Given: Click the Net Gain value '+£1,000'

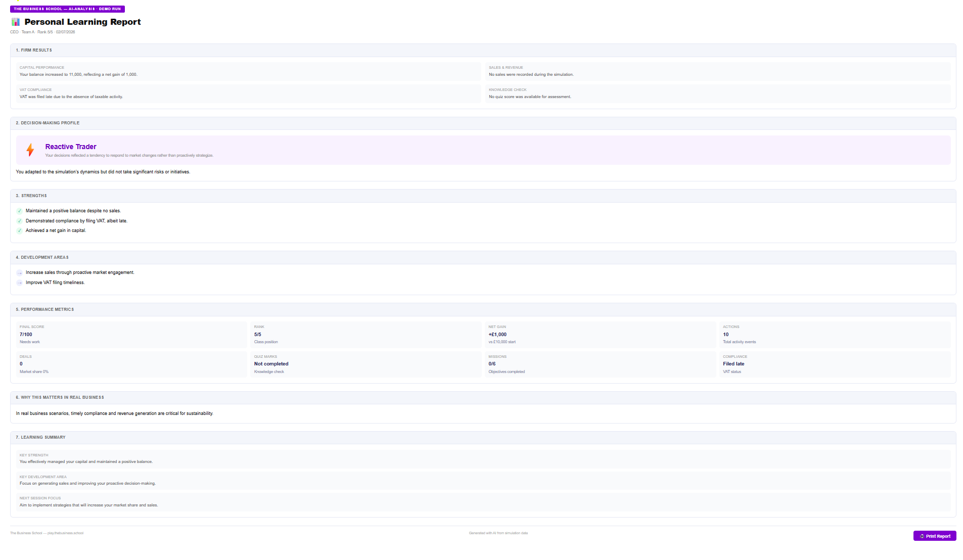Looking at the screenshot, I should pos(497,335).
